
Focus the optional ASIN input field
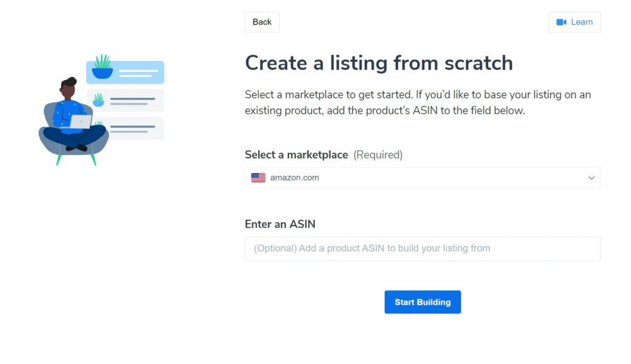(x=423, y=249)
